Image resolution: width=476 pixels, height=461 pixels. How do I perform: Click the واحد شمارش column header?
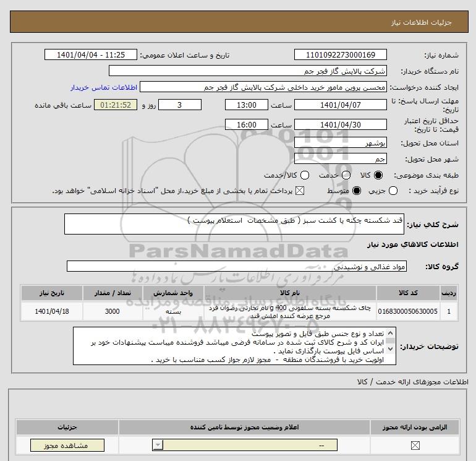click(173, 293)
